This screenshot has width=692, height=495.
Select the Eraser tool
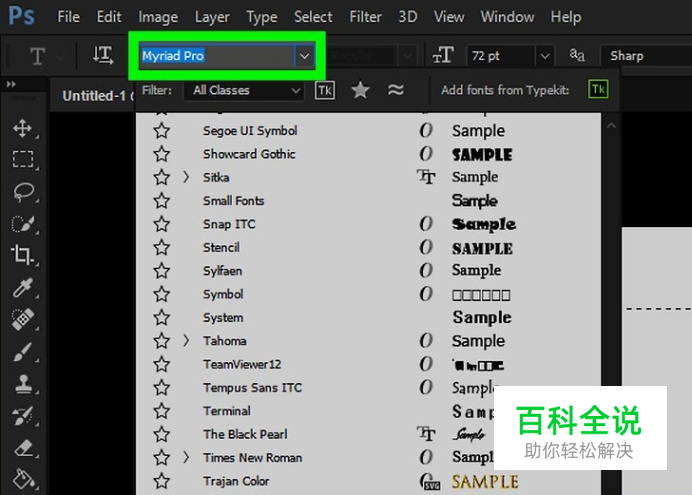[x=23, y=447]
